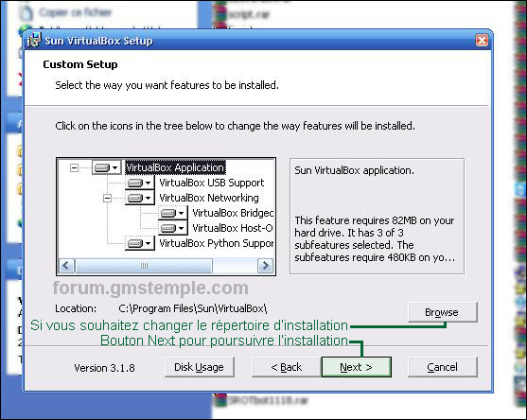Select VirtualBox Host-Only tree item
The image size is (527, 420).
tap(232, 228)
